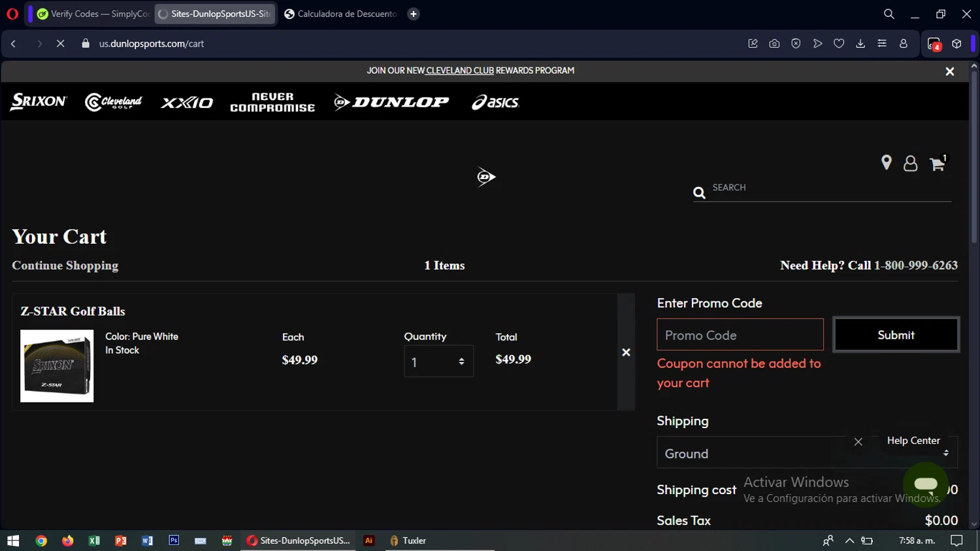This screenshot has width=980, height=551.
Task: Go back to the previous page
Action: pyautogui.click(x=14, y=44)
